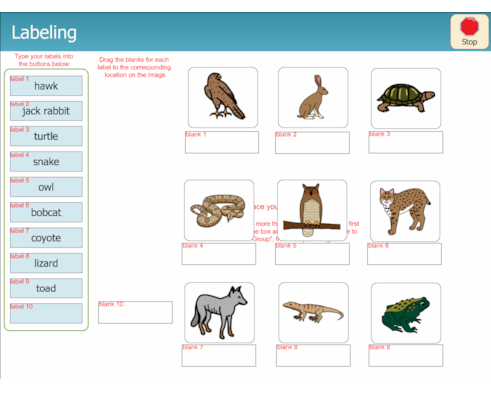
Task: Select the coiled snake picture
Action: point(219,210)
